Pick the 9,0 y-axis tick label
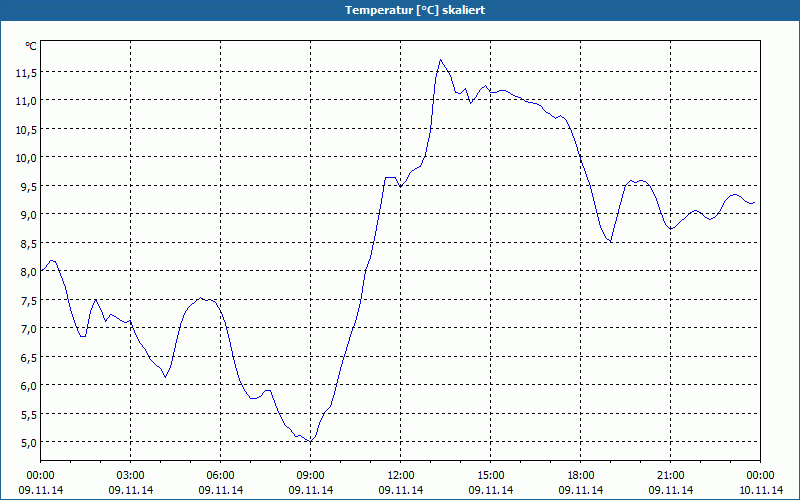 pos(29,215)
